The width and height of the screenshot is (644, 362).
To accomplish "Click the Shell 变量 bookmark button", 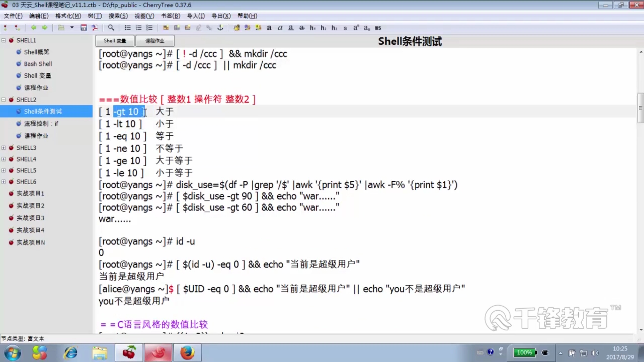I will (x=115, y=41).
